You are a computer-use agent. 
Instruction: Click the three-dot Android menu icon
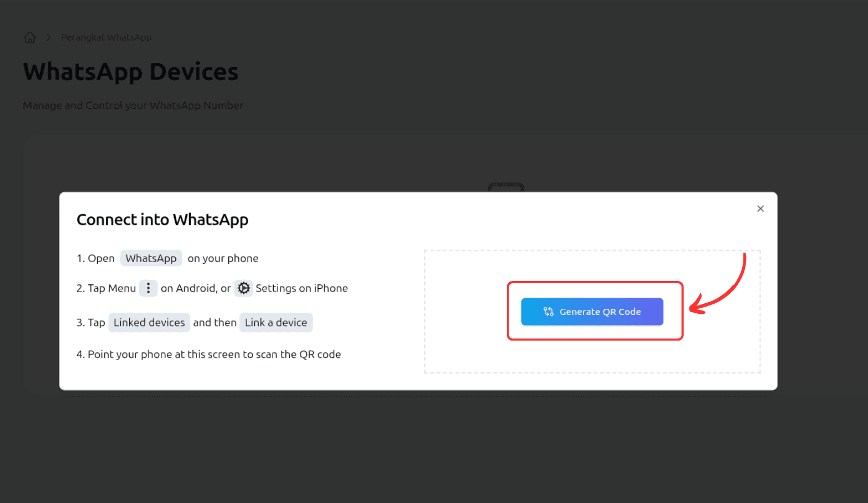[148, 288]
